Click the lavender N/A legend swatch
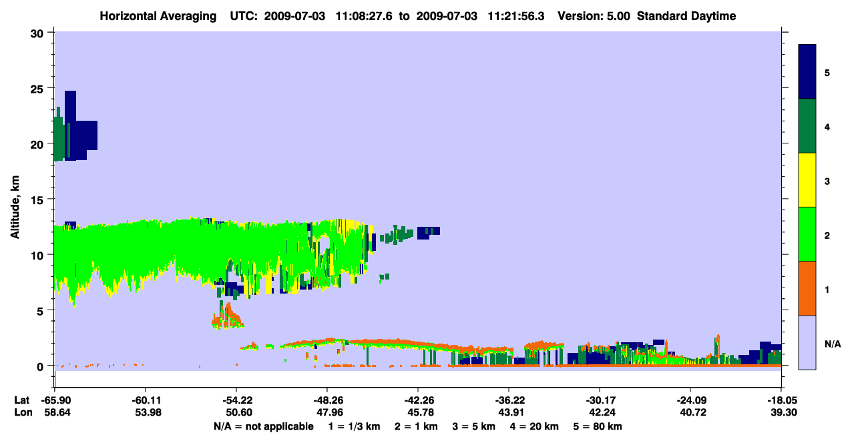The height and width of the screenshot is (445, 868). tap(807, 342)
